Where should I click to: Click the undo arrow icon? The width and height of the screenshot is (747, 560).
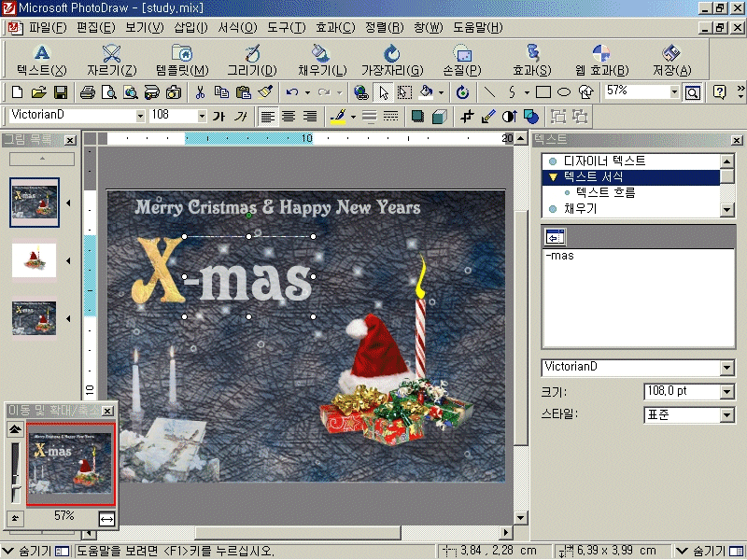(x=292, y=91)
